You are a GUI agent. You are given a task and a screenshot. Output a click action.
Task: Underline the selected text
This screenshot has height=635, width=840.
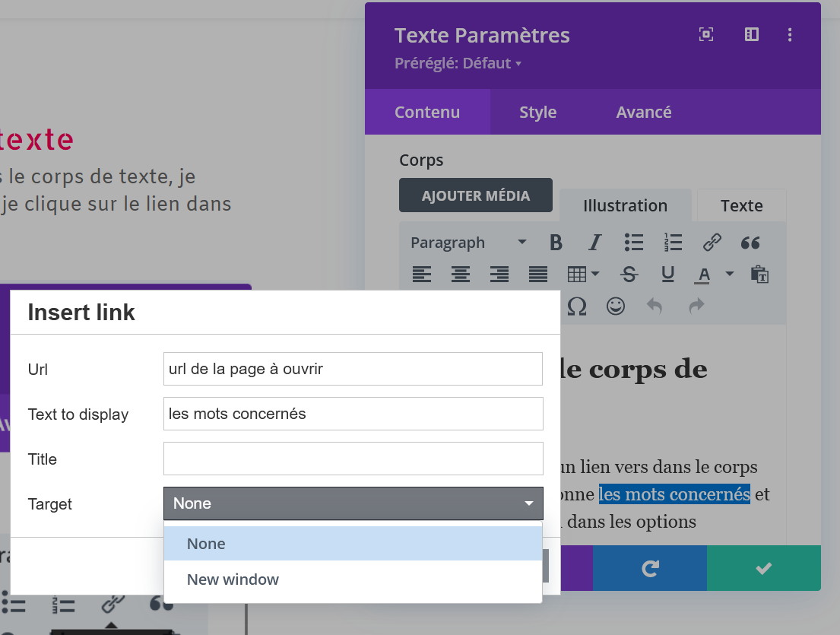667,274
